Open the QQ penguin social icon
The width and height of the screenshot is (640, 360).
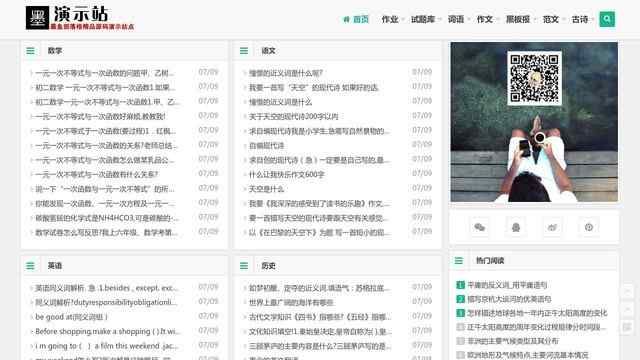(516, 227)
